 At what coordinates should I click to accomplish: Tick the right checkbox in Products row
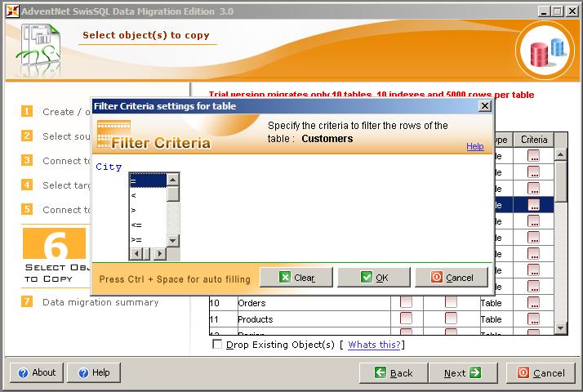click(x=451, y=318)
